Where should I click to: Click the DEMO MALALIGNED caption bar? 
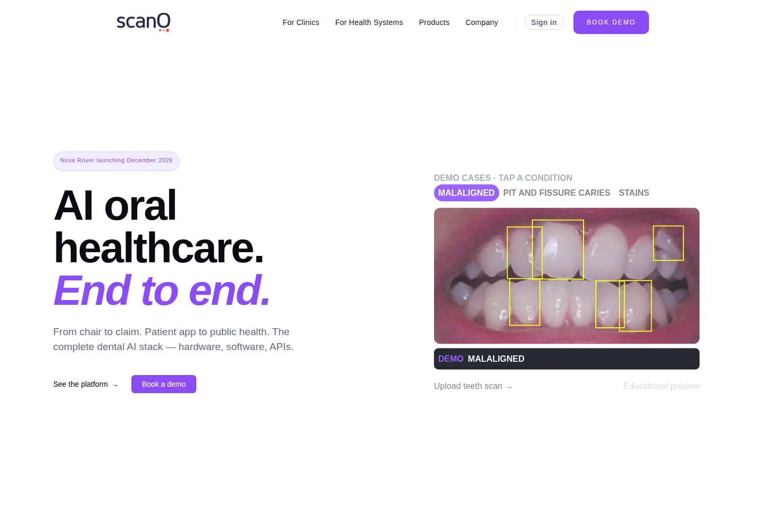tap(567, 359)
